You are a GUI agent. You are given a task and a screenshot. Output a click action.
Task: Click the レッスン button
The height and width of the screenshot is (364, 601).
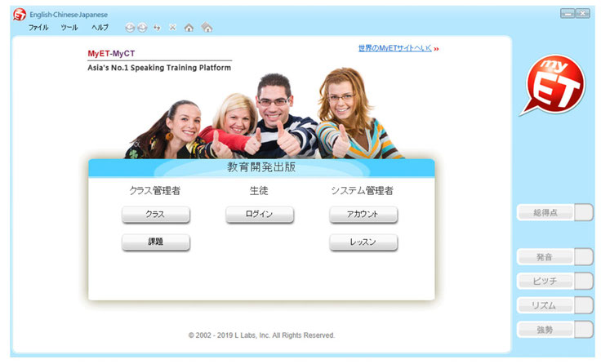[363, 242]
